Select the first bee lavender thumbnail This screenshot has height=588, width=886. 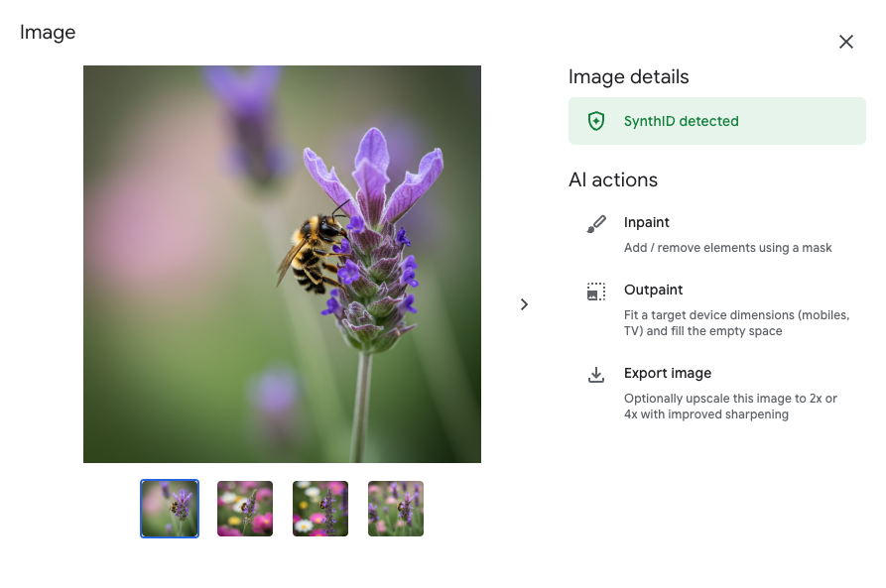coord(170,509)
